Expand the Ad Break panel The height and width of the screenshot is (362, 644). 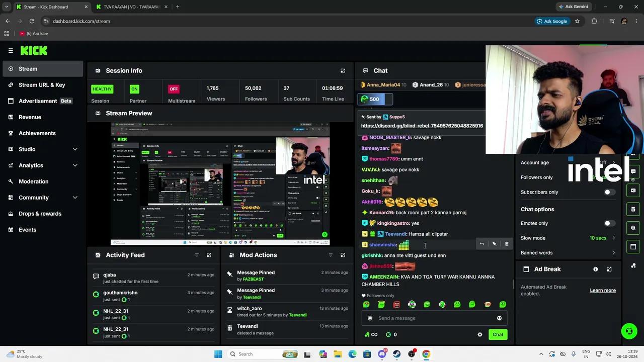[609, 269]
